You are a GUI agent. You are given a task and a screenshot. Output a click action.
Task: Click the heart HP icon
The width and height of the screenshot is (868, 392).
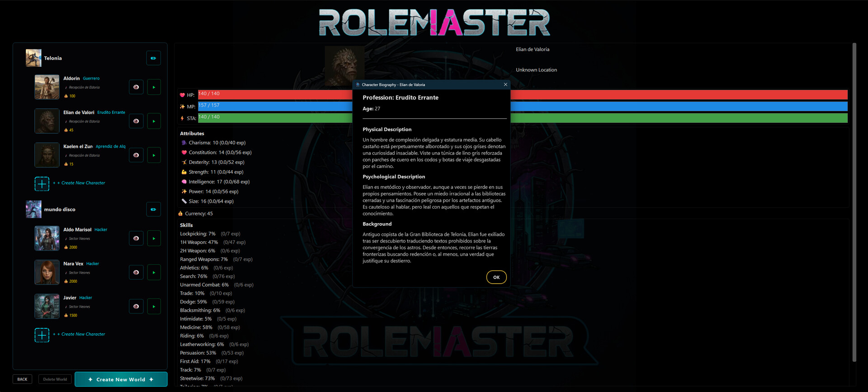pos(182,95)
